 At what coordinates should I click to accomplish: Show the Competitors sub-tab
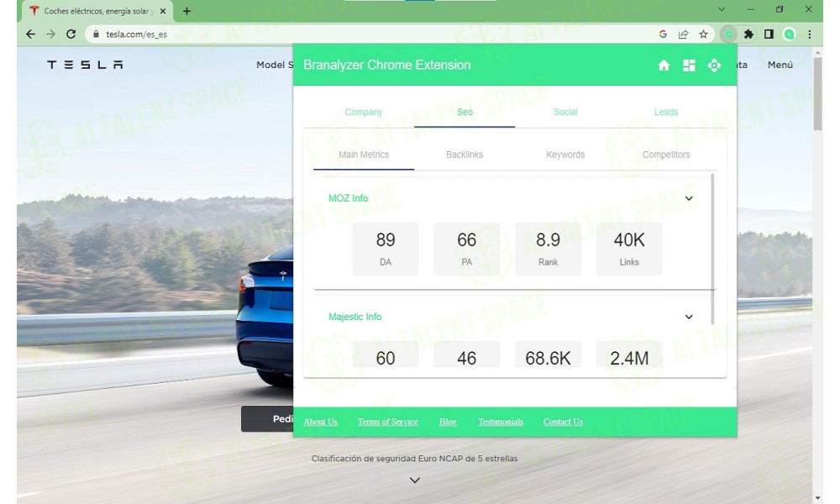[666, 155]
